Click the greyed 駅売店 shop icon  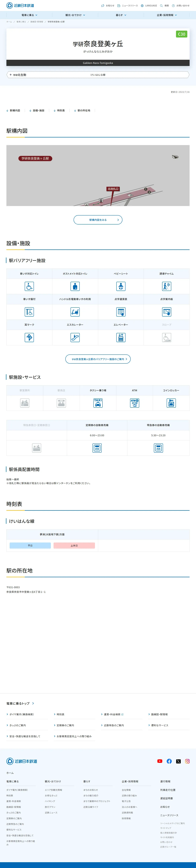(x=61, y=403)
